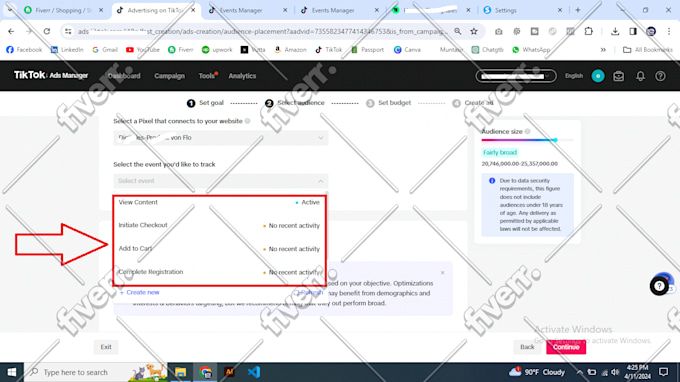
Task: Open the notifications bell
Action: coord(640,76)
